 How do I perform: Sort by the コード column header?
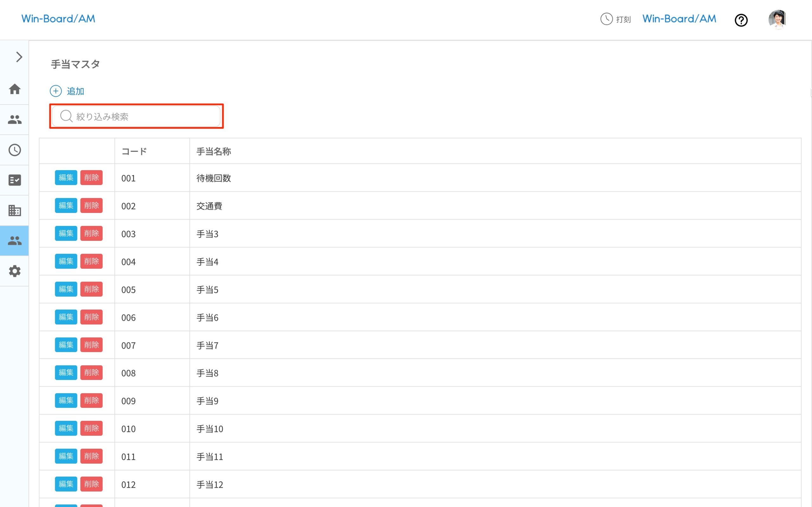pyautogui.click(x=134, y=151)
